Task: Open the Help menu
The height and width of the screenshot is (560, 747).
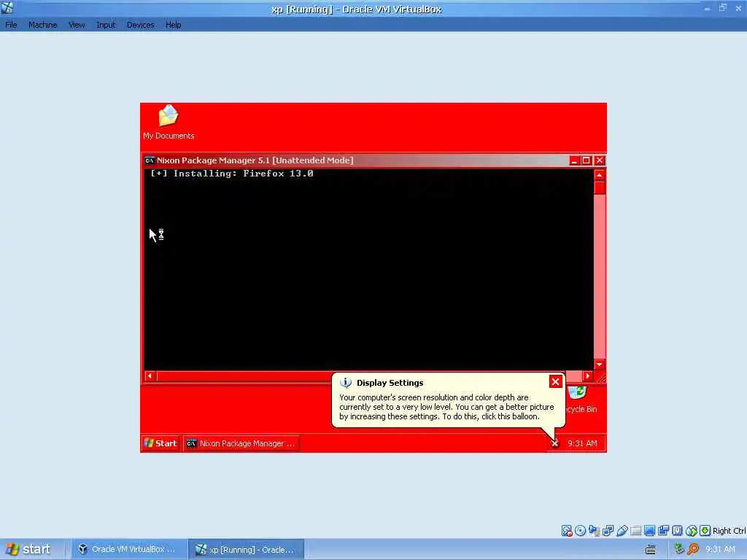Action: click(174, 25)
